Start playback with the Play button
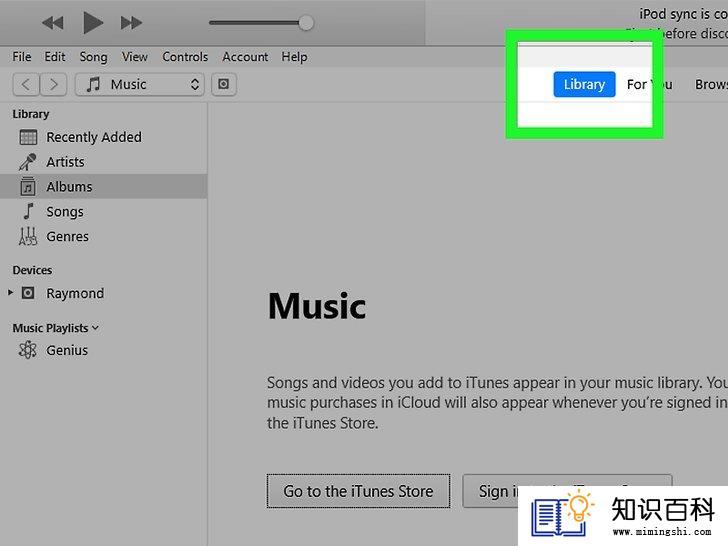Viewport: 728px width, 546px height. (x=93, y=23)
